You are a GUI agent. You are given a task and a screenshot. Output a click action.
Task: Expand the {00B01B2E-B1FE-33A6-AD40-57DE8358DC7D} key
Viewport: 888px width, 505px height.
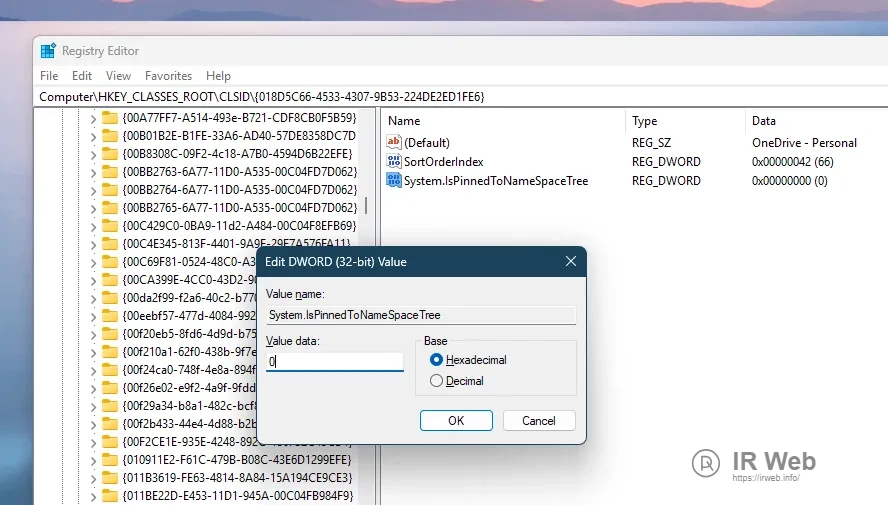click(x=93, y=136)
